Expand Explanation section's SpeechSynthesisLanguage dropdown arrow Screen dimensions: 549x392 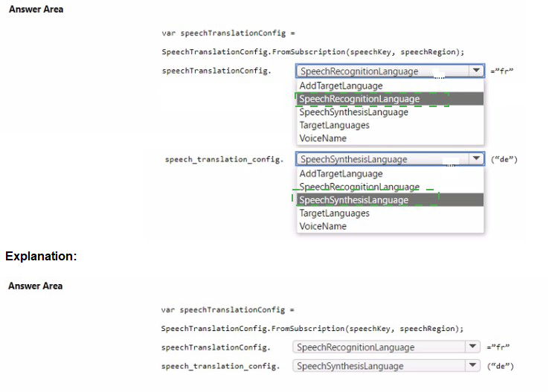470,365
